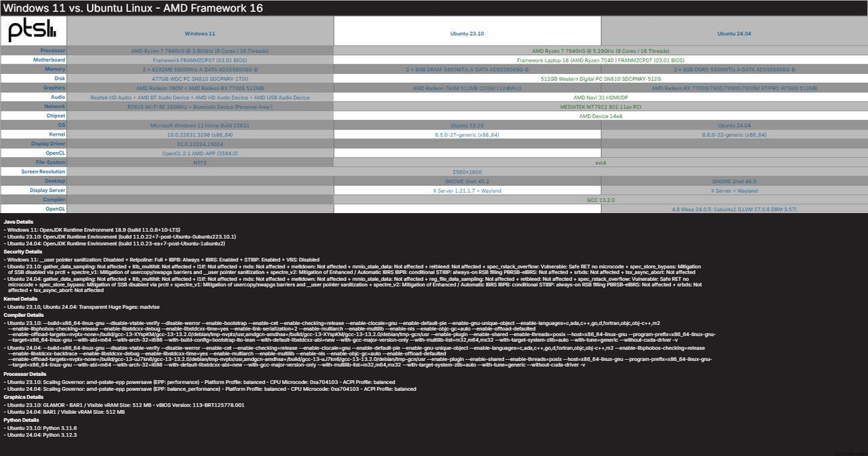Select 'OpenCL 2.1 AMD-APP (3584.0)' cell
Screen dimensions: 868x456
pyautogui.click(x=200, y=153)
